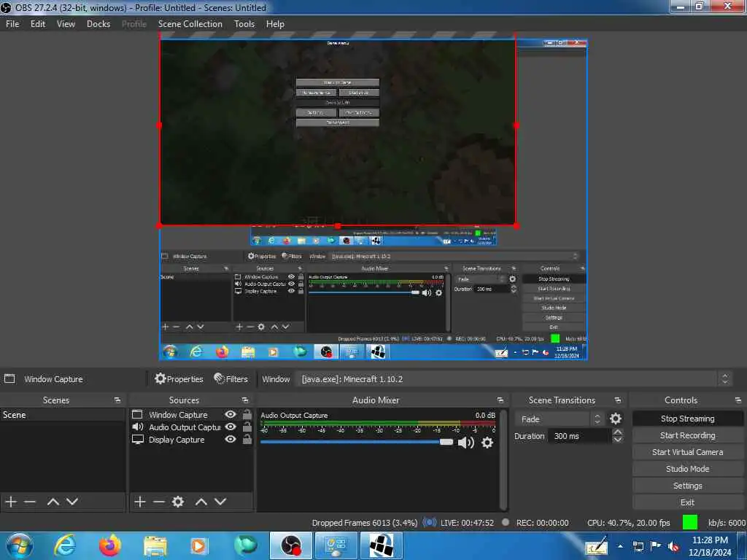Open the Scene Collection menu

coord(190,24)
